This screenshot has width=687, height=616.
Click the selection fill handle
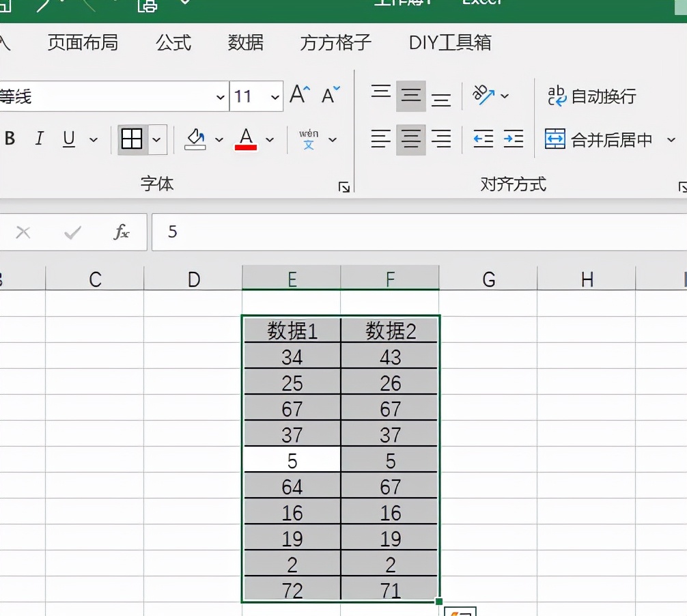[439, 602]
